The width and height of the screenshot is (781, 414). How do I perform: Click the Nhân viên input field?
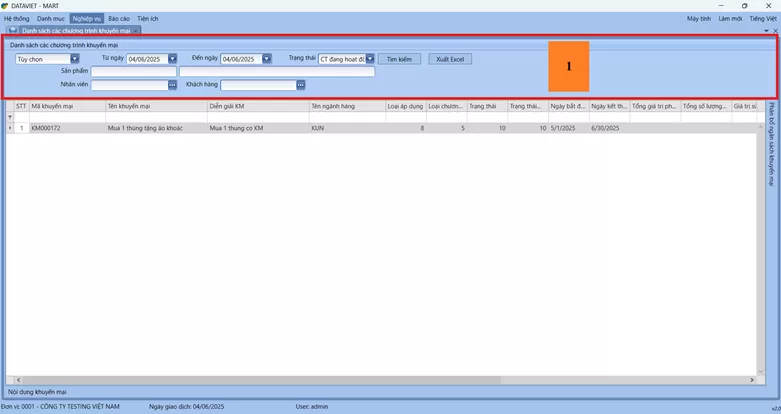[130, 85]
